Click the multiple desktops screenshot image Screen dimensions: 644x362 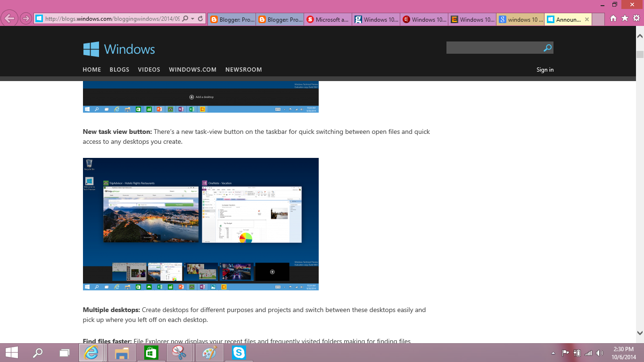(201, 224)
